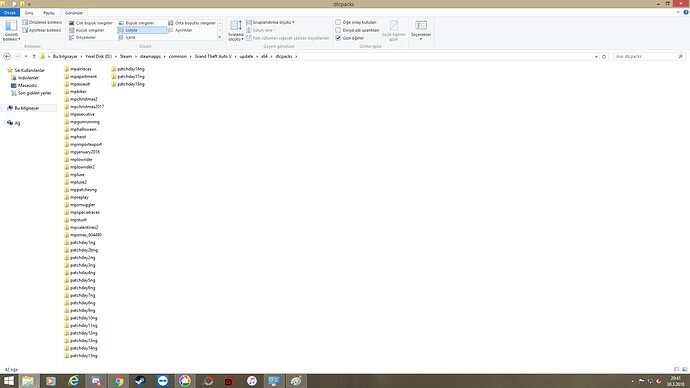Open the Seçenekler options button
Viewport: 690px width, 388px height.
pos(421,30)
